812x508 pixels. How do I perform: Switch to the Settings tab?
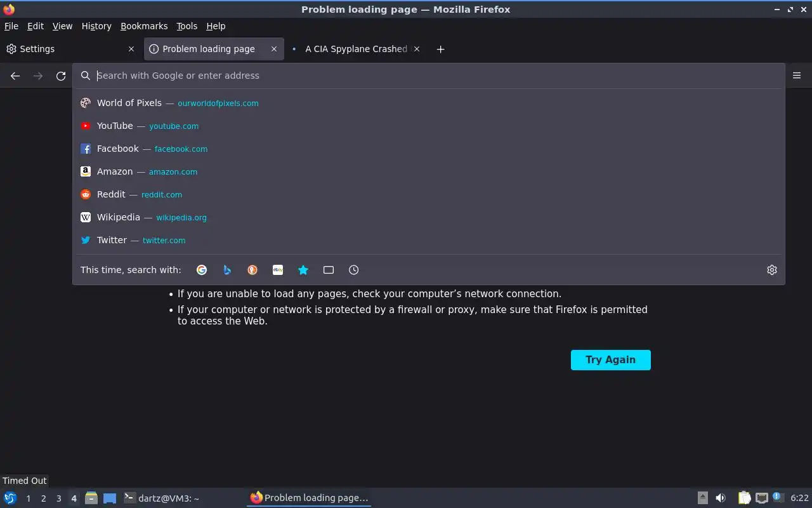pos(70,49)
